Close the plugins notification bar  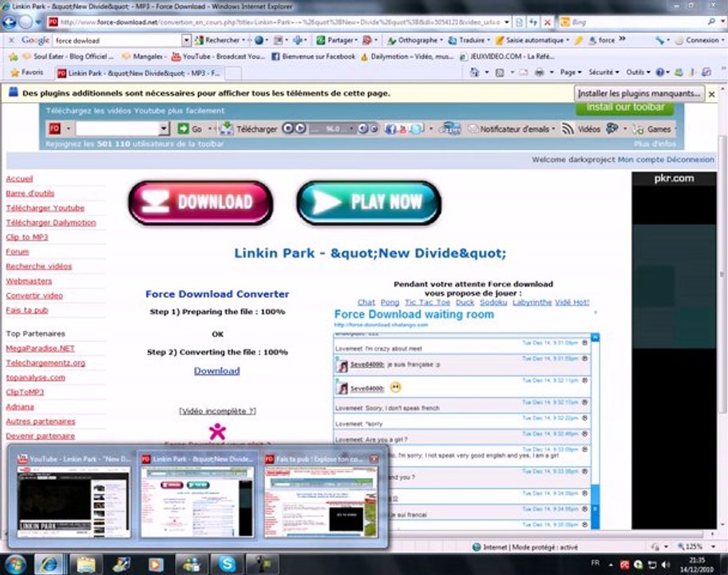point(712,94)
